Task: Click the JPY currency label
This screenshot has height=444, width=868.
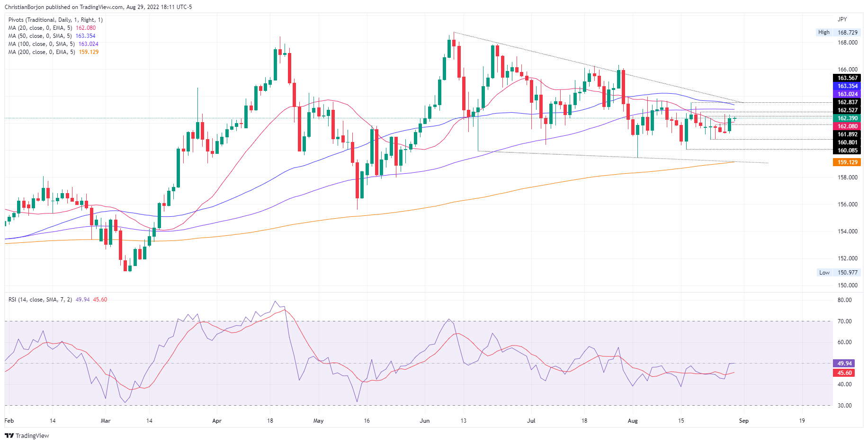Action: 842,19
